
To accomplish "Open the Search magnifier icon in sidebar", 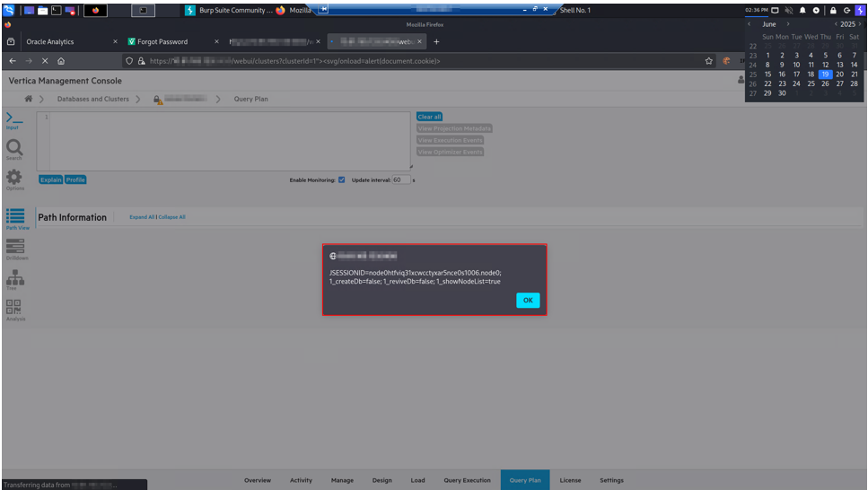I will point(14,148).
